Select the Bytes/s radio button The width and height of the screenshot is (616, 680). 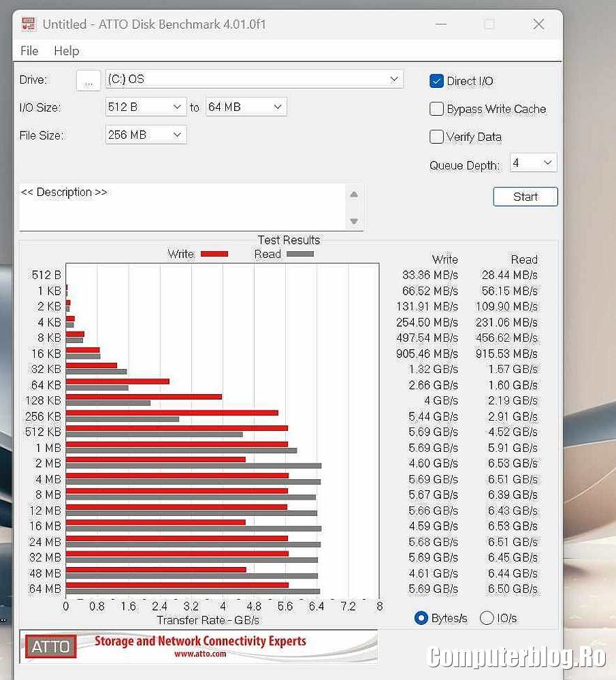422,618
